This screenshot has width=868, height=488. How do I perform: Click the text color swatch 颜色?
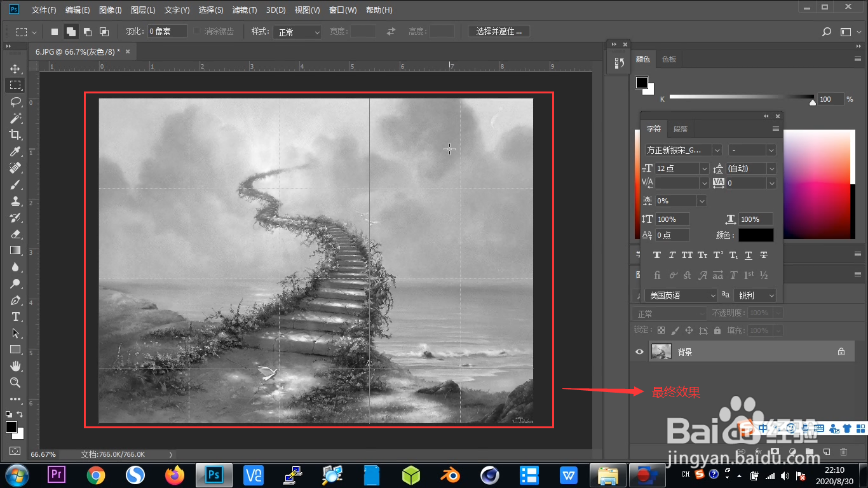[x=756, y=235]
